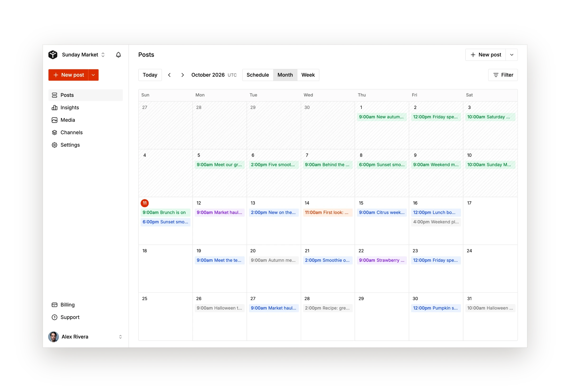Select the empty day 29 cell

(x=382, y=316)
